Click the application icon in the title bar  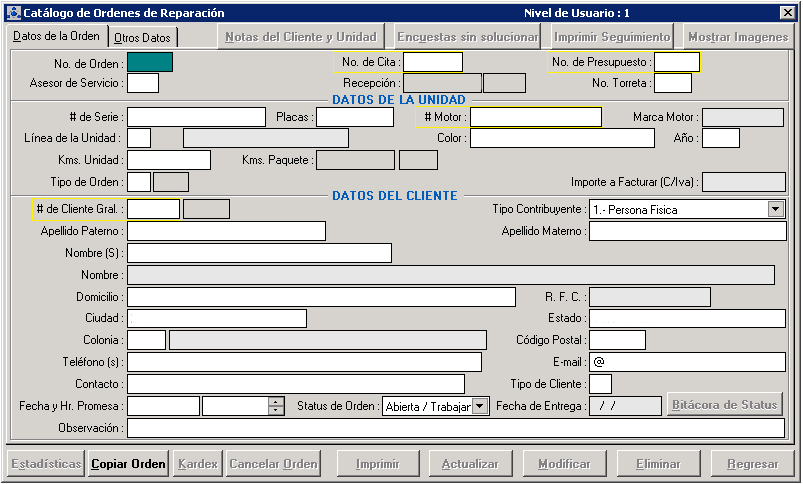click(x=13, y=13)
